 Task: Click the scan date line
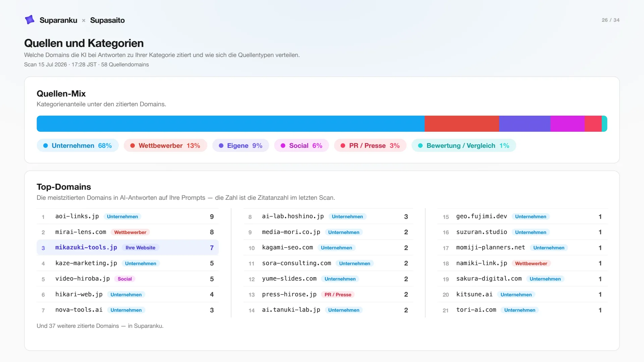tap(86, 64)
